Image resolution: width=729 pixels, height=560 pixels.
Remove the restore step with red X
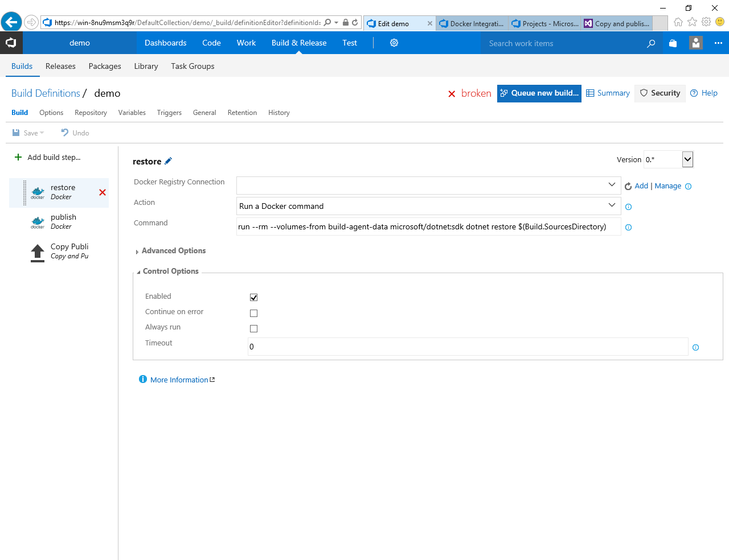103,192
